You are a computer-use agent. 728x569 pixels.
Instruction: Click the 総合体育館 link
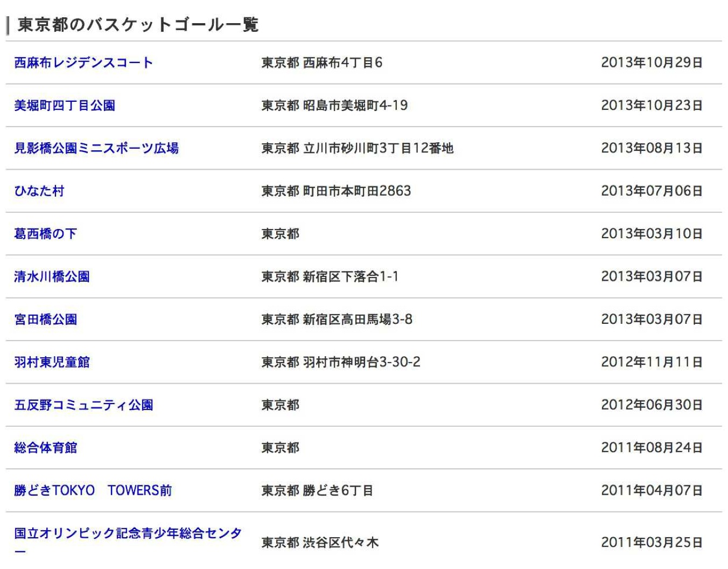tap(46, 448)
